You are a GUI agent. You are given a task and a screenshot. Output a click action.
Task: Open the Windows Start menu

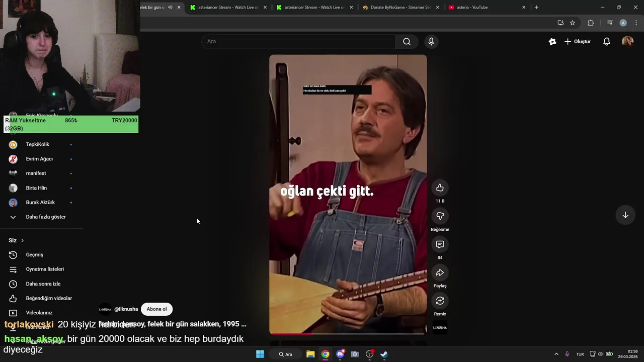[260, 354]
